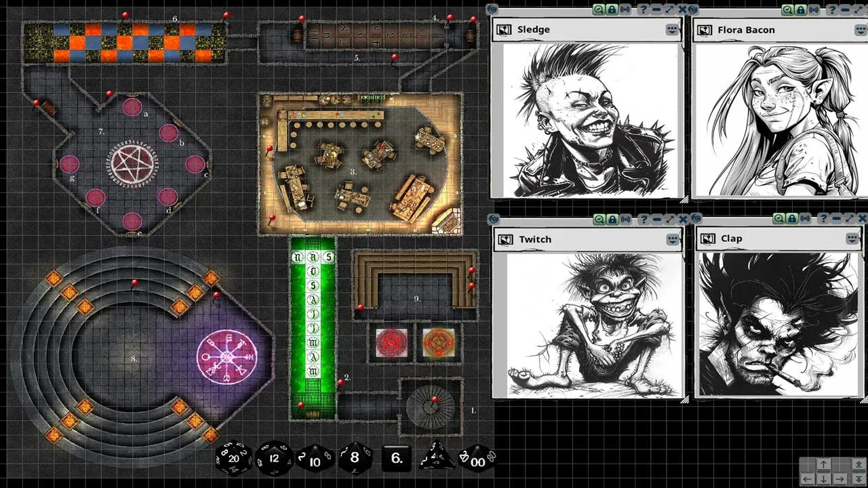Open help for the Clap window
The image size is (868, 488).
click(x=823, y=218)
